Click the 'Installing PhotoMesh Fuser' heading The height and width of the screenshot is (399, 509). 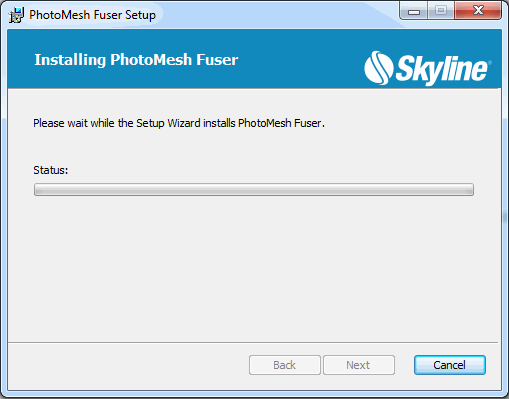coord(136,60)
